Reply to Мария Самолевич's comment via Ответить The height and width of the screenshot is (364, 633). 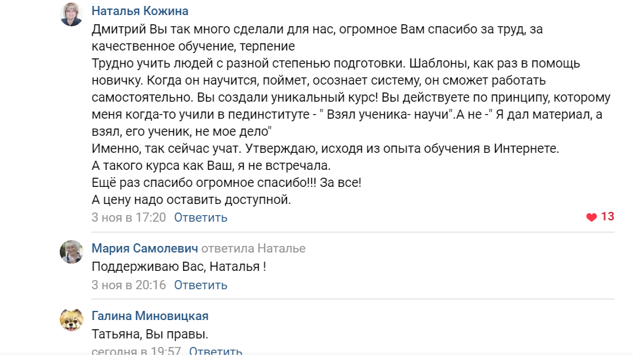click(201, 285)
